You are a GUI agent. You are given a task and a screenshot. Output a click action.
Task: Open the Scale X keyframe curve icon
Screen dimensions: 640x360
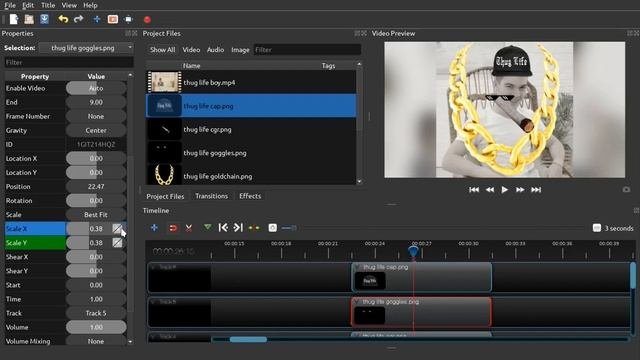[x=117, y=229]
